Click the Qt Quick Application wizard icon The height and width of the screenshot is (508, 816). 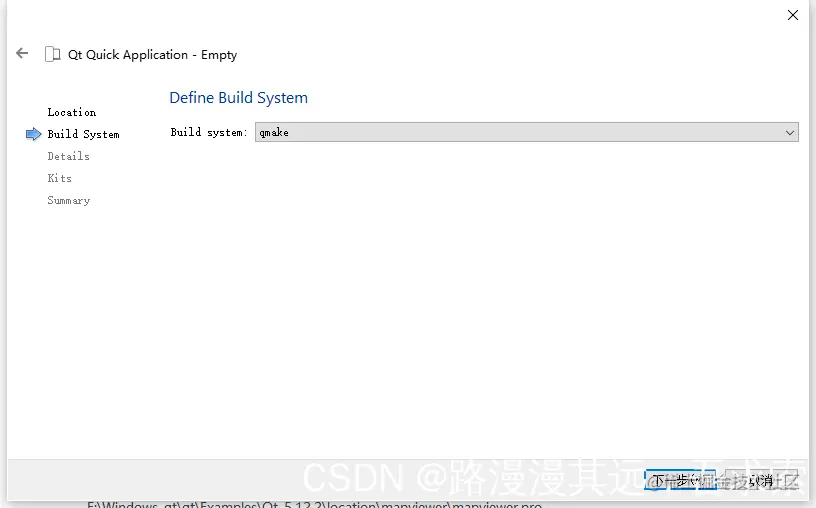point(53,54)
